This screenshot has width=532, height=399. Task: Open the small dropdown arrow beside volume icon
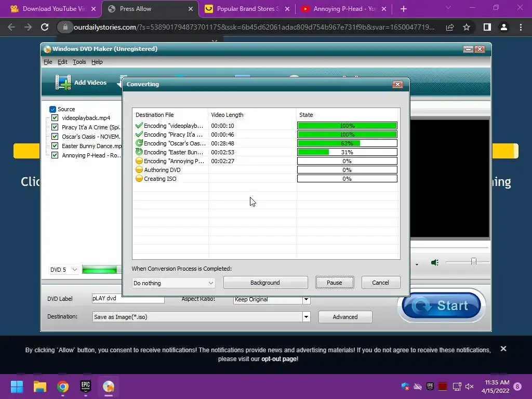[x=417, y=264]
